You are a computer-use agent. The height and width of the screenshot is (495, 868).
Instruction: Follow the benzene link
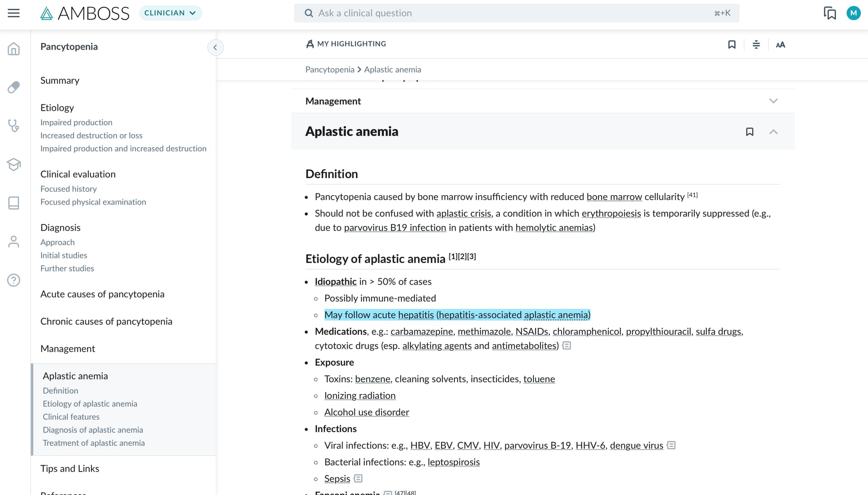tap(373, 379)
